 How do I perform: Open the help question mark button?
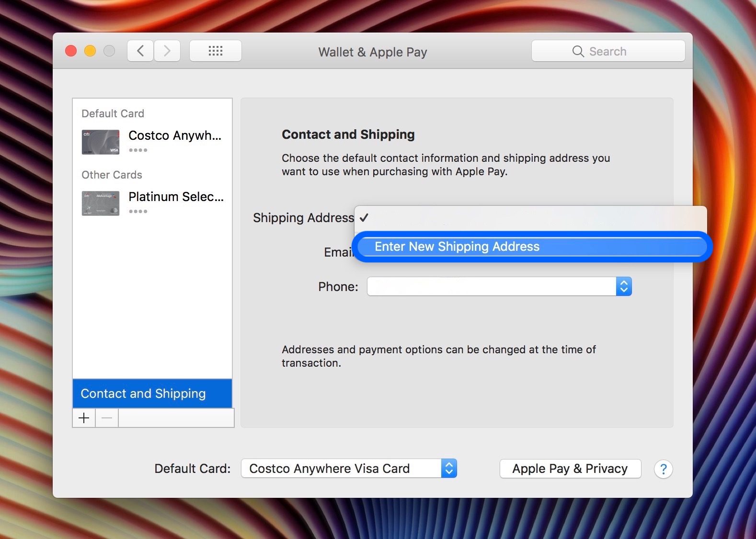click(x=663, y=469)
